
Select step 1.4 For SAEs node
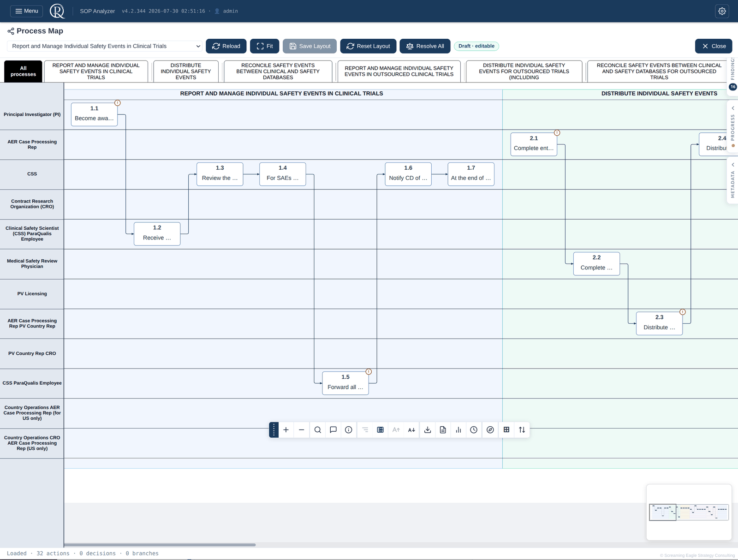pos(282,174)
